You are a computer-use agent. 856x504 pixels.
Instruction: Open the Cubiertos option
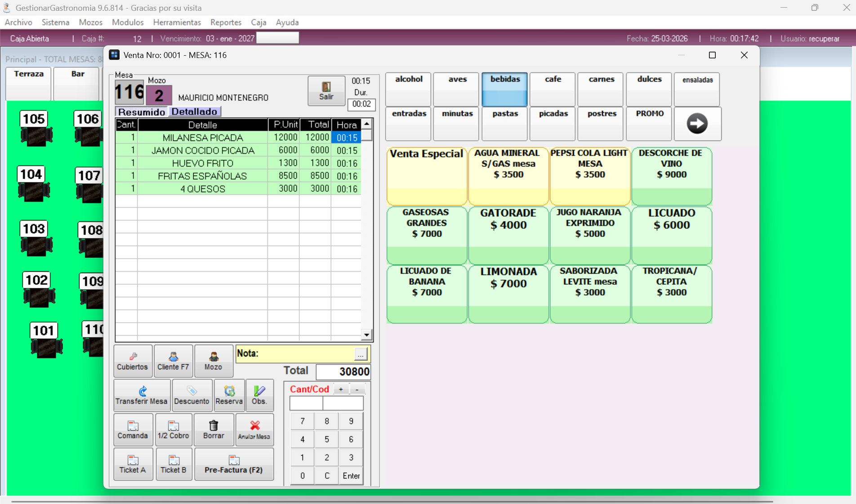tap(132, 361)
